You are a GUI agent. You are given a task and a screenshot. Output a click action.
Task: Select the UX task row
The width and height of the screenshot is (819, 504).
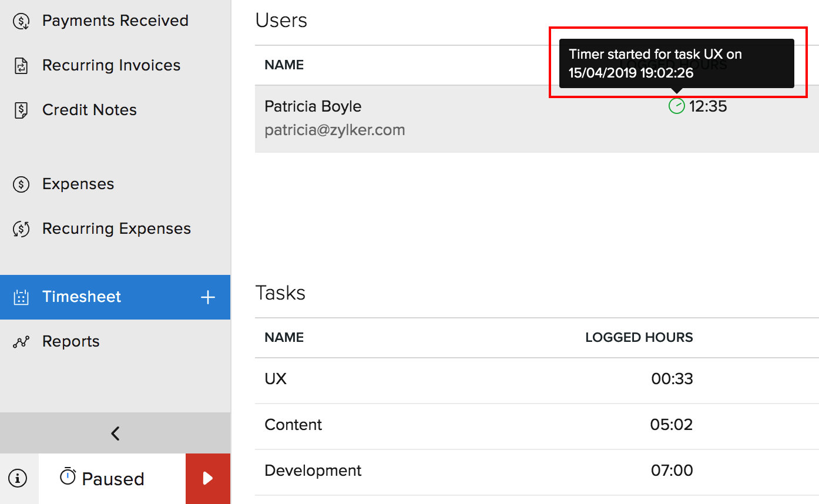point(276,379)
